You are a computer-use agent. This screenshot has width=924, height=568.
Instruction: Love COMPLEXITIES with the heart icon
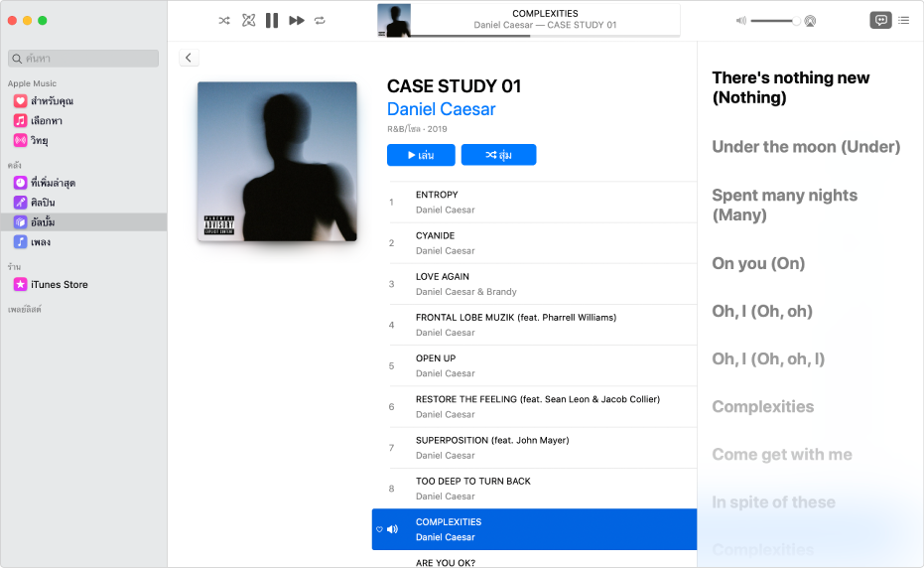point(379,529)
